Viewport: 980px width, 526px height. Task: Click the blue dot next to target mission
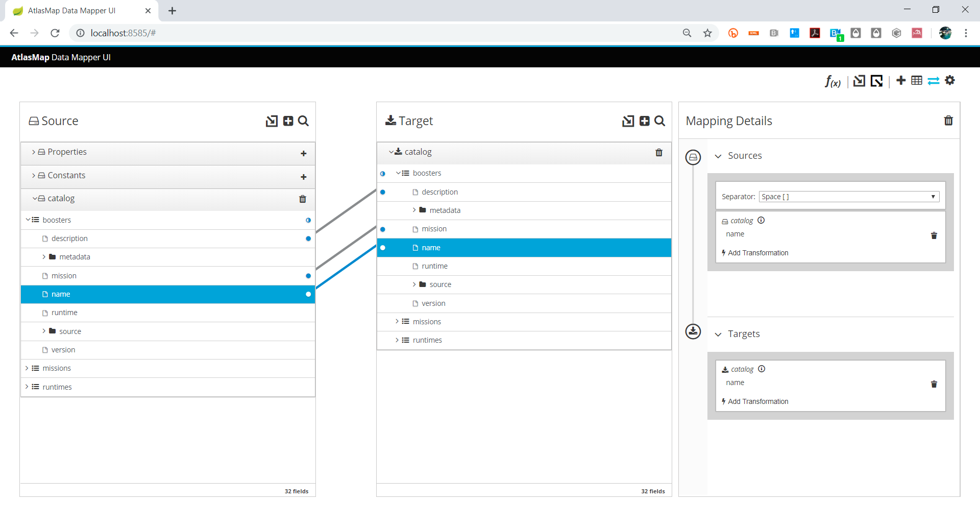383,229
